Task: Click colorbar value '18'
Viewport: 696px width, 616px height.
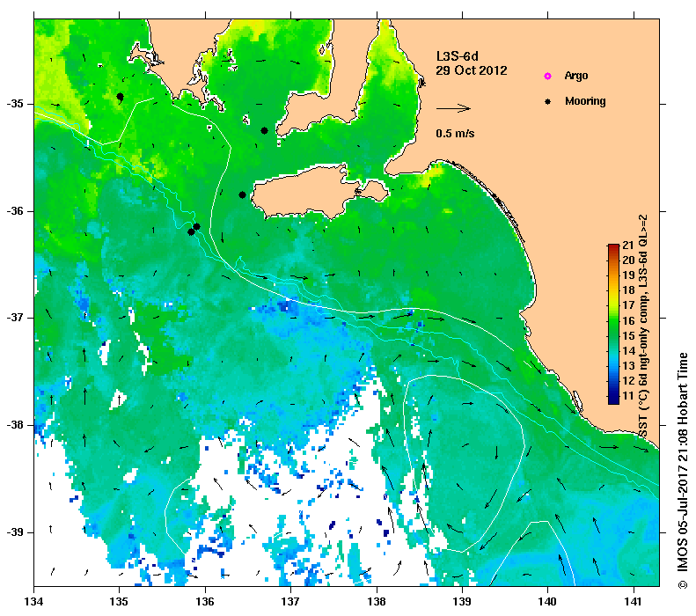Action: pos(628,290)
